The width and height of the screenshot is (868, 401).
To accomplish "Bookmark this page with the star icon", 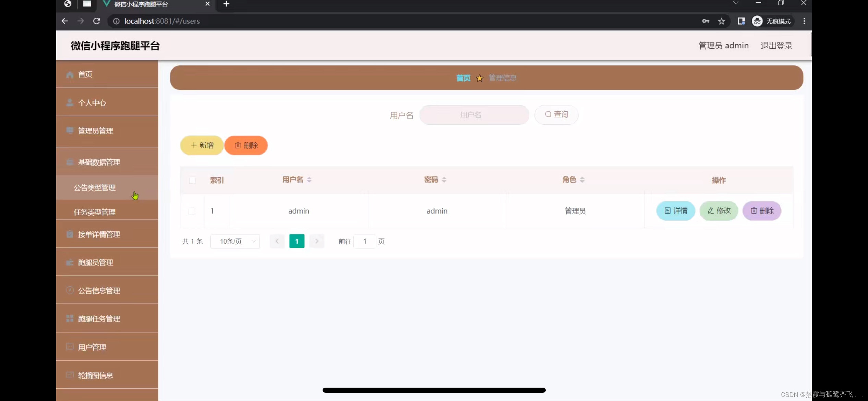I will [x=722, y=21].
